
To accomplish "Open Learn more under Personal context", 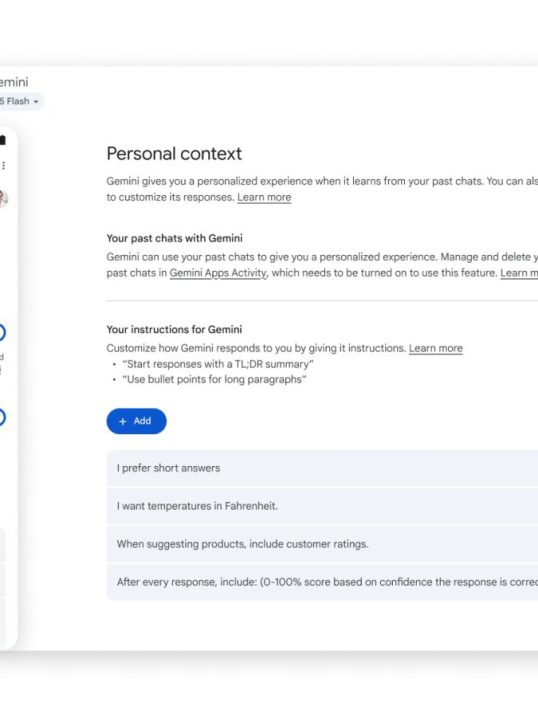I will coord(264,197).
